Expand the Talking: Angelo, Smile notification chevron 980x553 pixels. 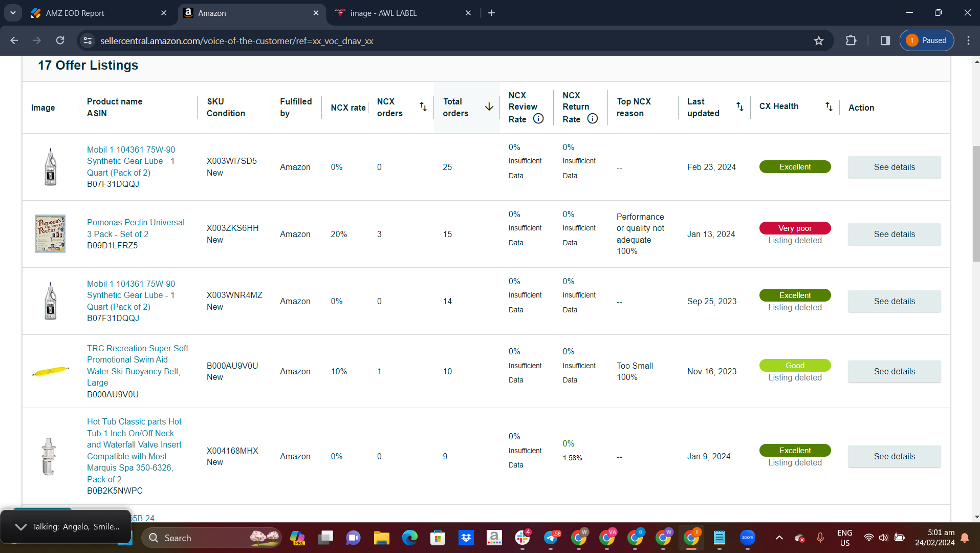tap(21, 527)
